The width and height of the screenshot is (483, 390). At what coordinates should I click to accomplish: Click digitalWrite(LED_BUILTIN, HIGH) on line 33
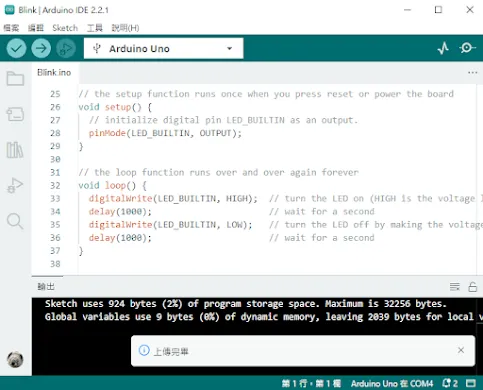pos(173,199)
